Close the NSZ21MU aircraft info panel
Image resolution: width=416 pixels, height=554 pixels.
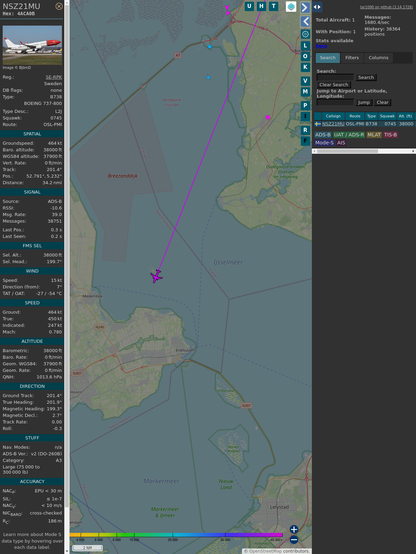pos(59,6)
